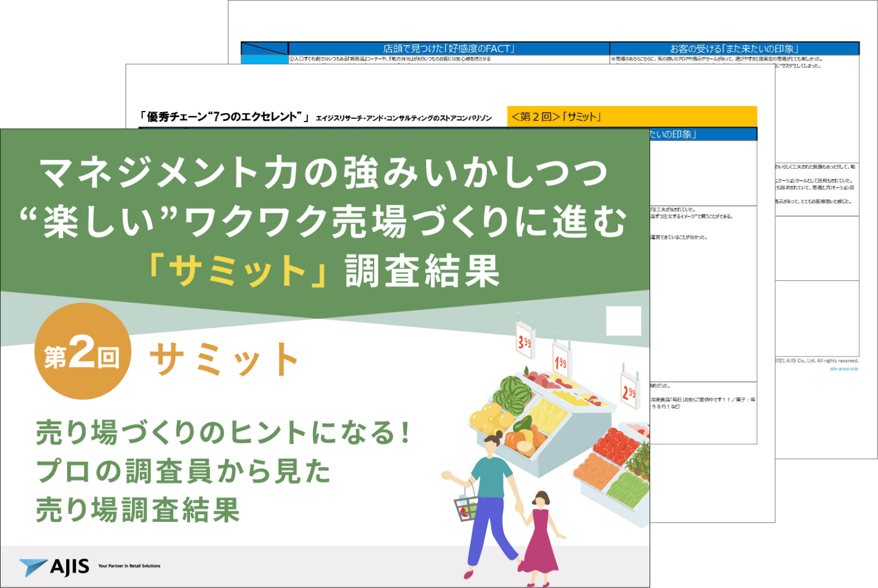The width and height of the screenshot is (878, 588).
Task: Click the light blue row header cell in back table
Action: tap(265, 60)
